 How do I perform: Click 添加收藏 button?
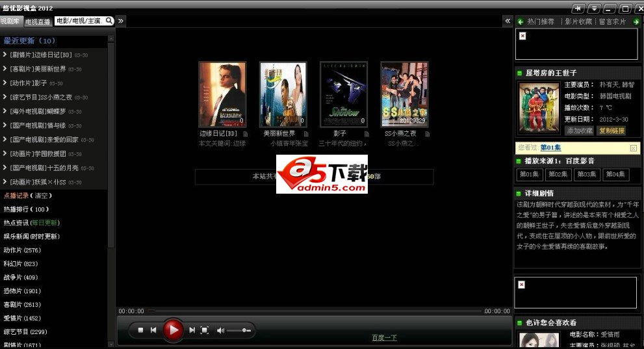click(x=580, y=131)
